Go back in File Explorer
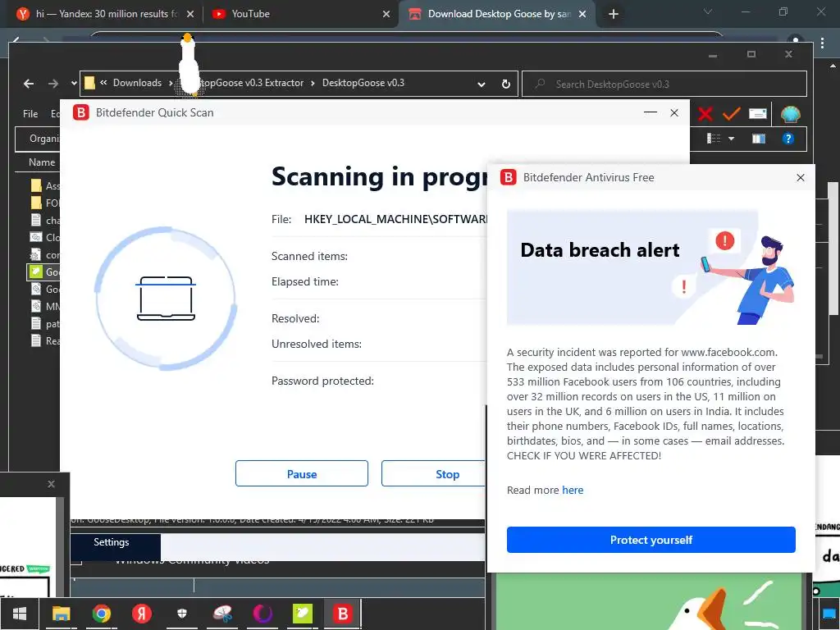This screenshot has height=630, width=840. (x=29, y=84)
